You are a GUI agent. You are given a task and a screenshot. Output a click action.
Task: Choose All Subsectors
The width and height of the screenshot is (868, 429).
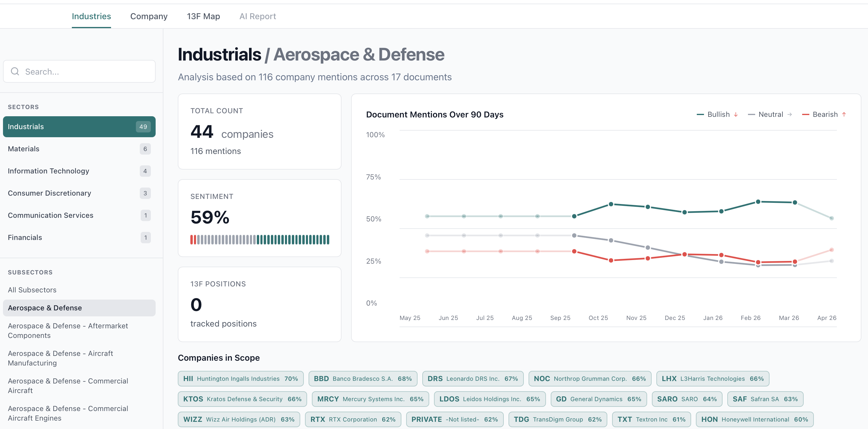(x=79, y=290)
